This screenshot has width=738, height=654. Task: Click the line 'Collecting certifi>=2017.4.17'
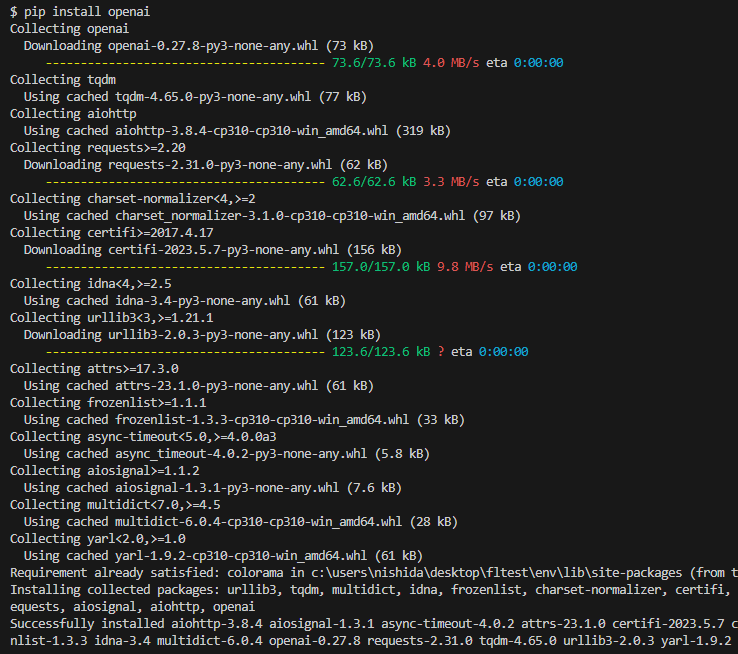[x=112, y=232]
